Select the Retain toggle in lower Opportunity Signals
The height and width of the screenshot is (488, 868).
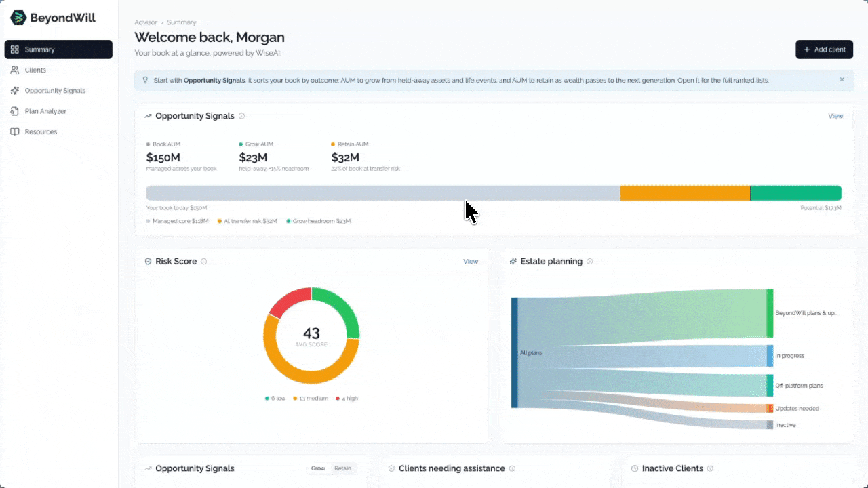point(342,468)
